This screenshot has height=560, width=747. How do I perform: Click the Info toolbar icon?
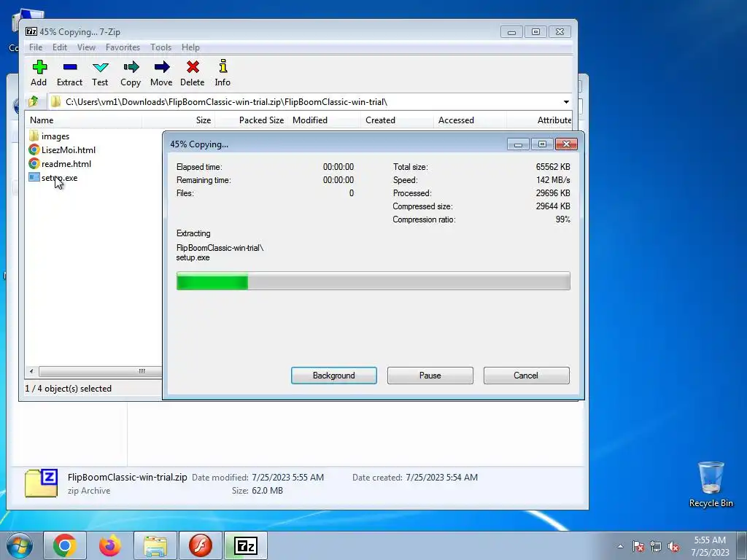pos(222,66)
